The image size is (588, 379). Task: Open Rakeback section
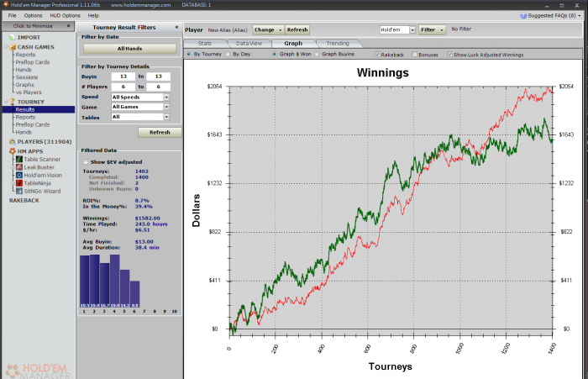click(24, 200)
